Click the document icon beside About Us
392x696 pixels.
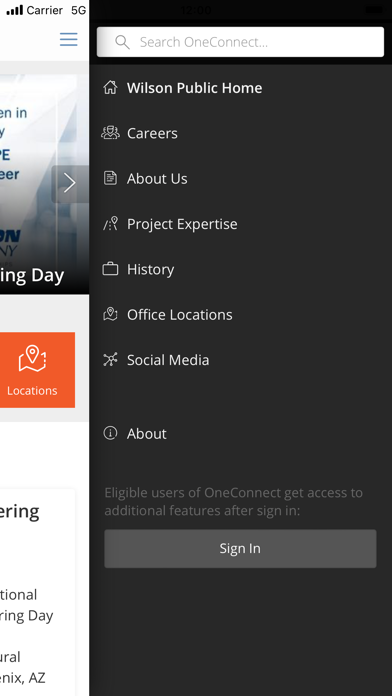pos(110,178)
